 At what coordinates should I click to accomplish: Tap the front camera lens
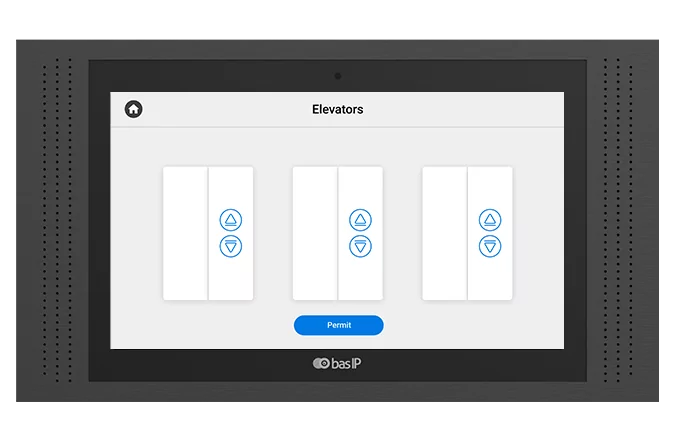(x=338, y=76)
